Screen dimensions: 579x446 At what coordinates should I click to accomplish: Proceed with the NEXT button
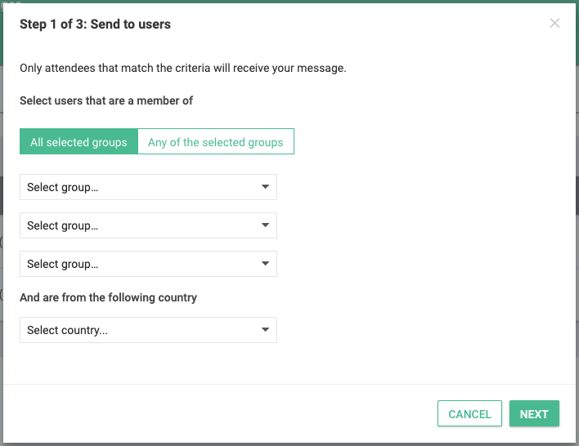tap(534, 414)
